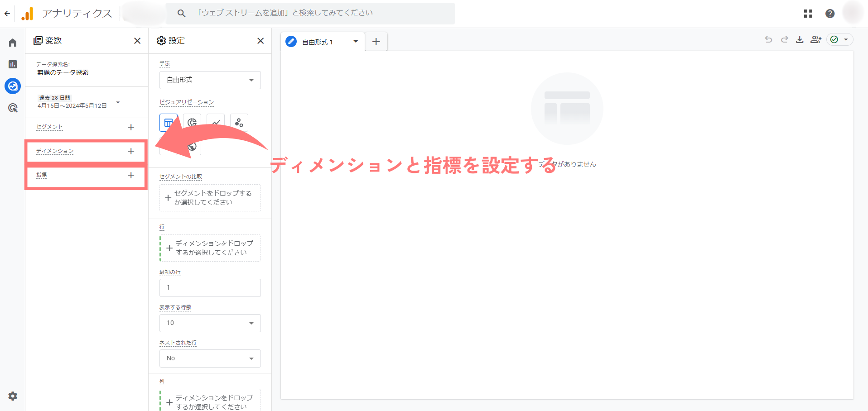Click the search magnifier icon
Screen dimensions: 868x411
tap(181, 14)
